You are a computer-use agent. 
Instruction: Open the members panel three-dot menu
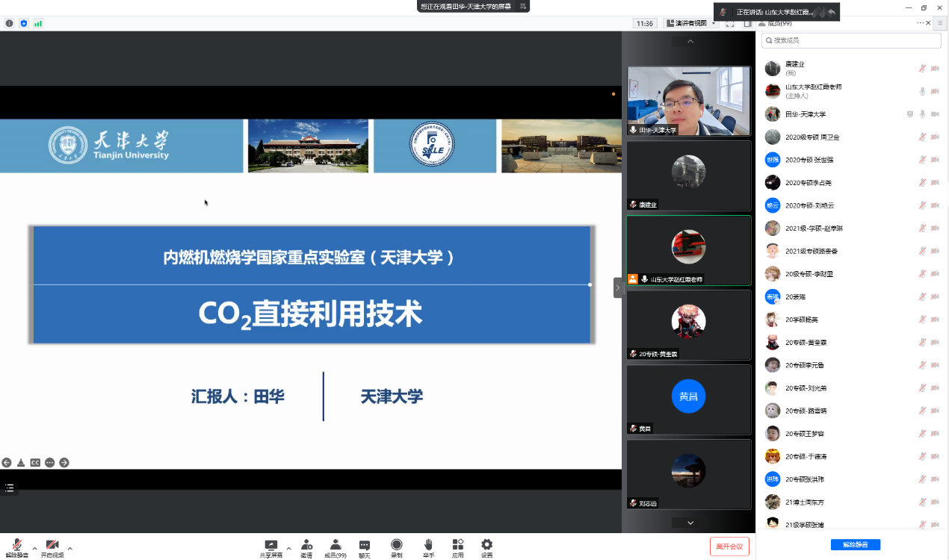[921, 23]
